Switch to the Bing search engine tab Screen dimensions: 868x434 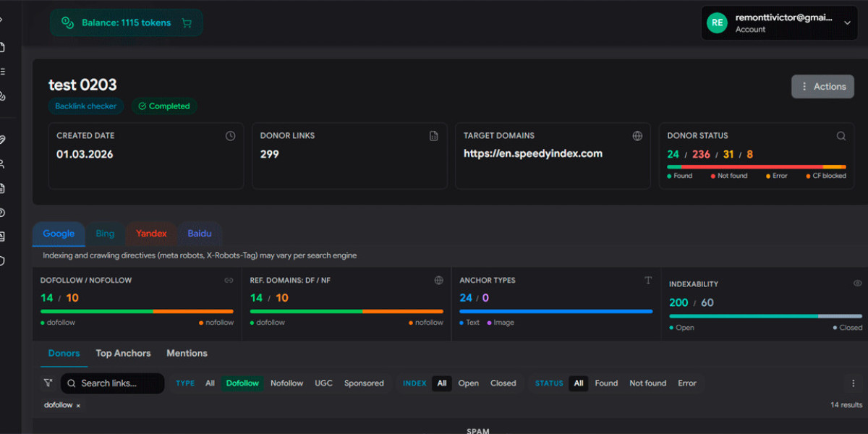(105, 234)
